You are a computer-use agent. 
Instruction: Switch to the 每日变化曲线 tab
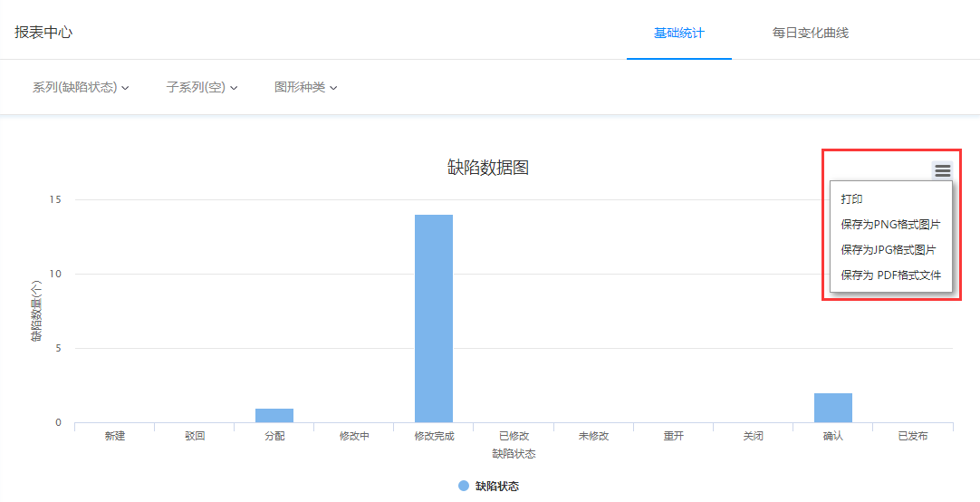coord(810,34)
